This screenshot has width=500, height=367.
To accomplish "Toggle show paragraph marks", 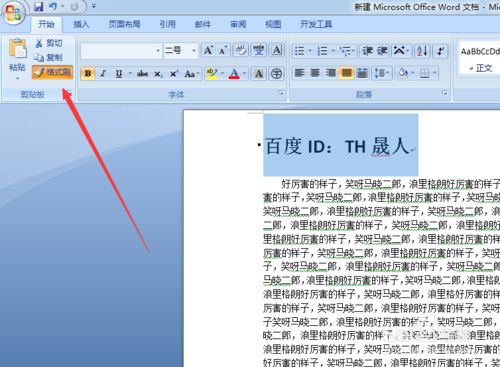I will point(441,51).
